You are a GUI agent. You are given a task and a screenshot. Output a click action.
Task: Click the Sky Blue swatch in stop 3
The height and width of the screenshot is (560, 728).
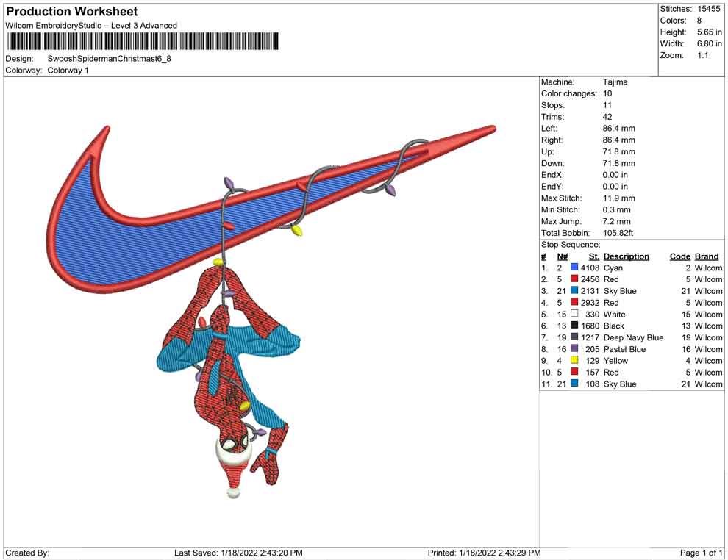[574, 291]
